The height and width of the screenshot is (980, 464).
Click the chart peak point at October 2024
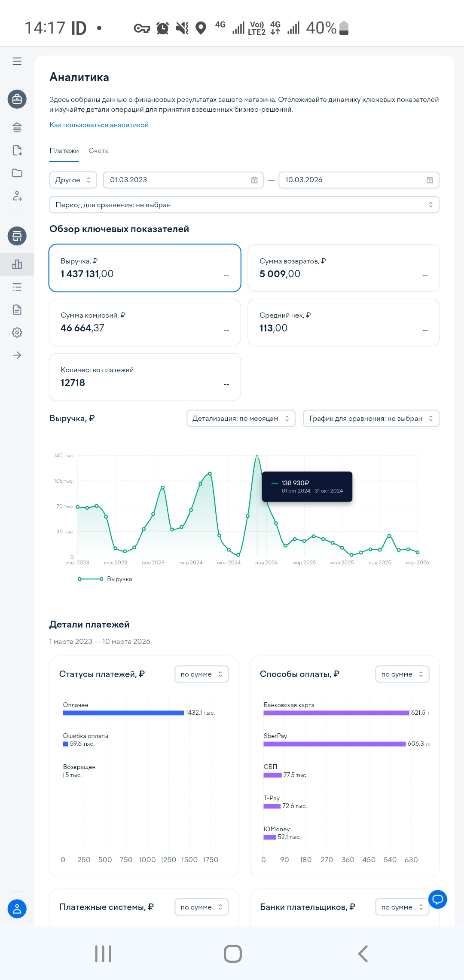(x=257, y=456)
